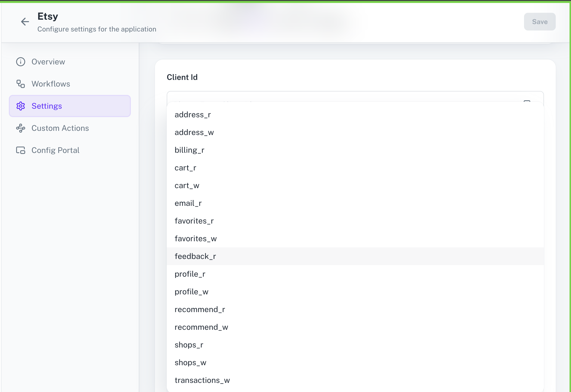Click the Overview info icon

(20, 62)
